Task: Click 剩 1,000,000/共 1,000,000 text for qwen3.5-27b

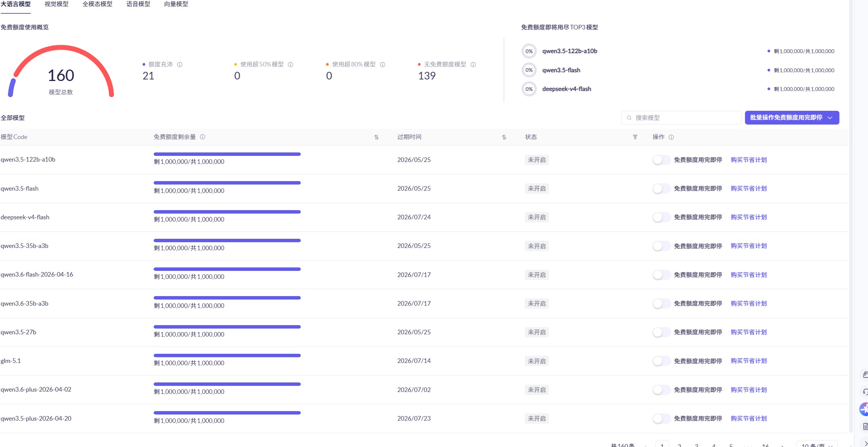Action: 189,334
